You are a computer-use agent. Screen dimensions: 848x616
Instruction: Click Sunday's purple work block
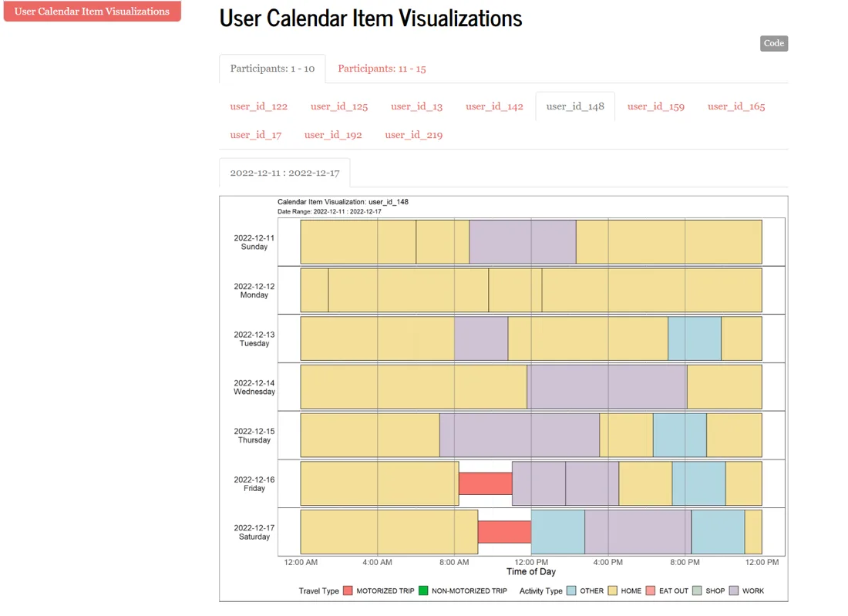click(x=523, y=242)
